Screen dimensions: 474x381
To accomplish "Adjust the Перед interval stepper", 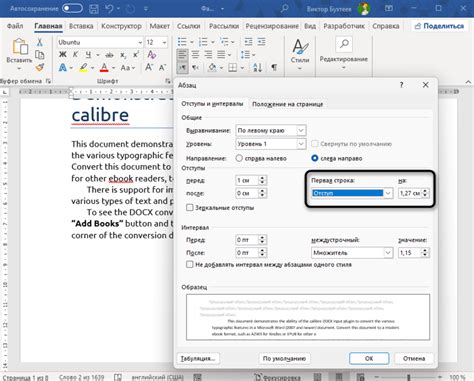I will click(x=262, y=240).
